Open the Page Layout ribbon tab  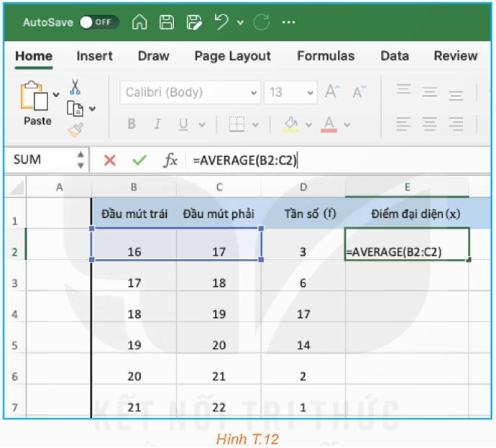click(x=232, y=56)
